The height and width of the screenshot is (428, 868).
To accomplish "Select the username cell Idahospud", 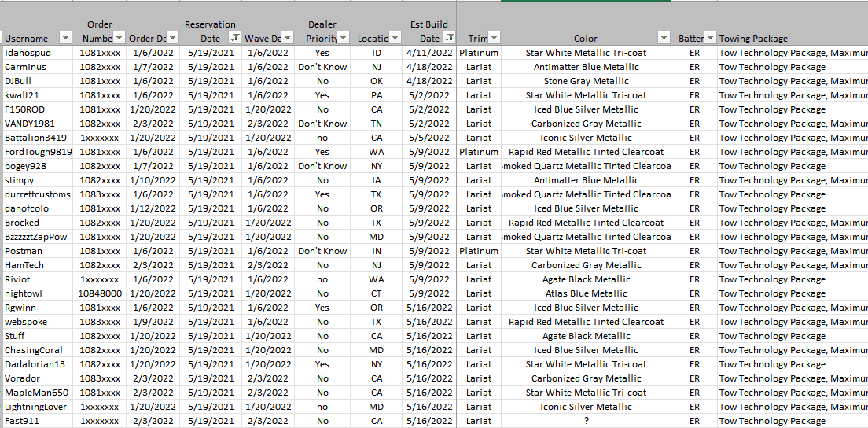I will 28,53.
